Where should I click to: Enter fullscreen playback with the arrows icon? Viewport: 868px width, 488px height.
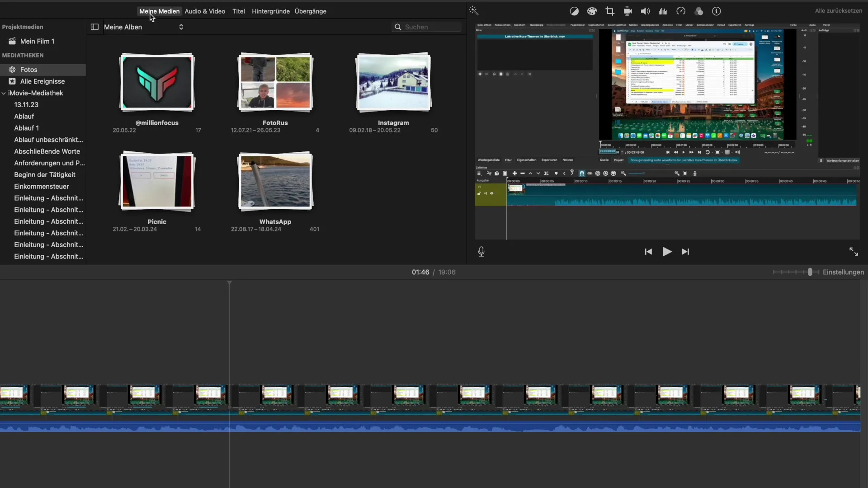coord(854,252)
